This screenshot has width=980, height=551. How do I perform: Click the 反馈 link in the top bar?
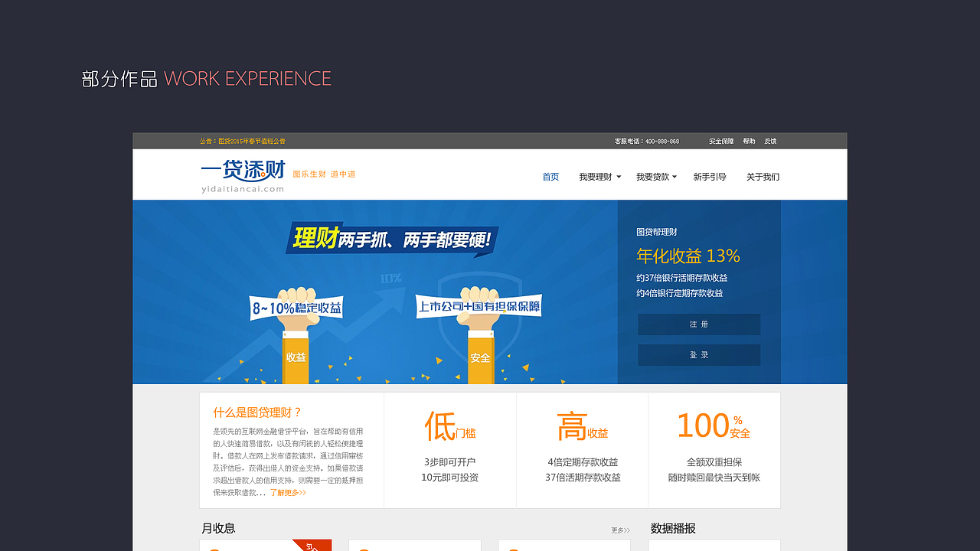pos(772,141)
